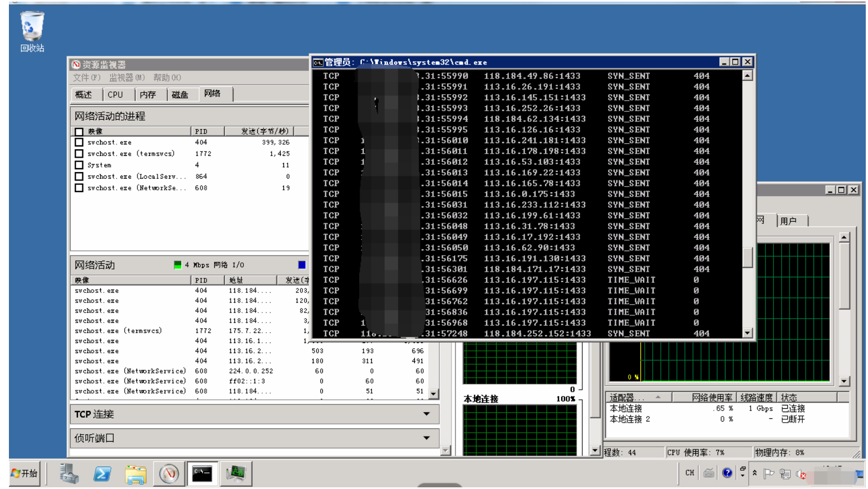Click the Task Manager taskbar icon
Screen dimensions: 868x489
236,473
